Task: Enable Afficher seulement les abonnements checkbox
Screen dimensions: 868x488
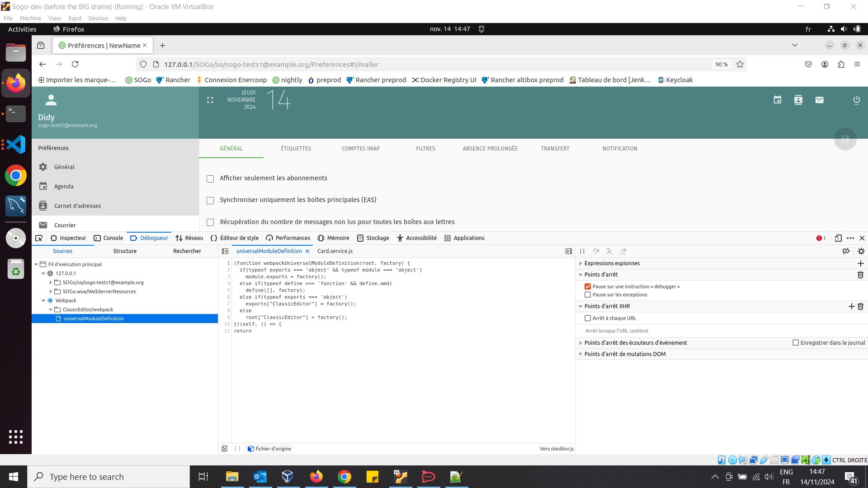Action: pos(210,179)
